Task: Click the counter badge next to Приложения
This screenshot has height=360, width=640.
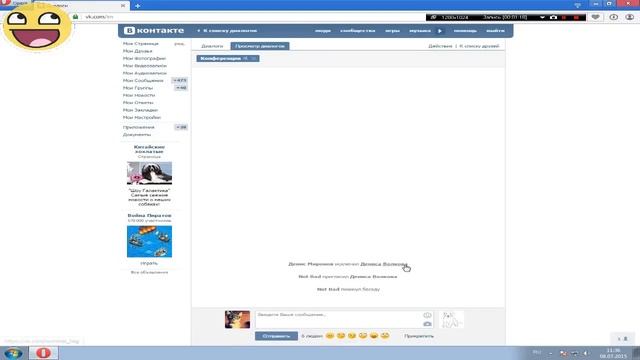Action: (181, 127)
